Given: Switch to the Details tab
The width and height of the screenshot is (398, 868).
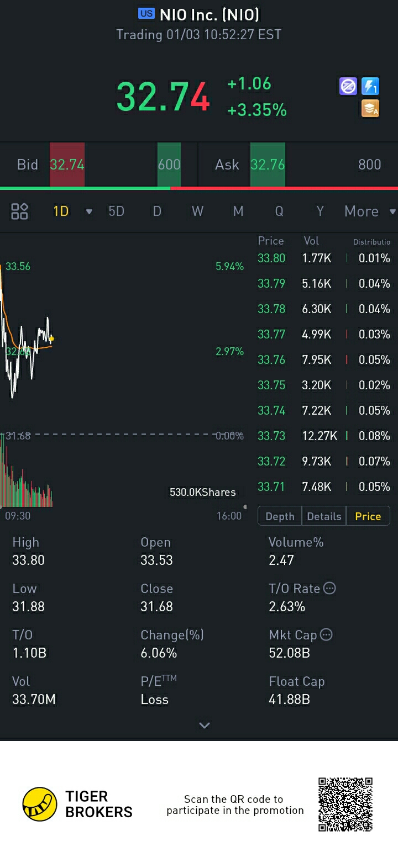Looking at the screenshot, I should click(x=324, y=516).
